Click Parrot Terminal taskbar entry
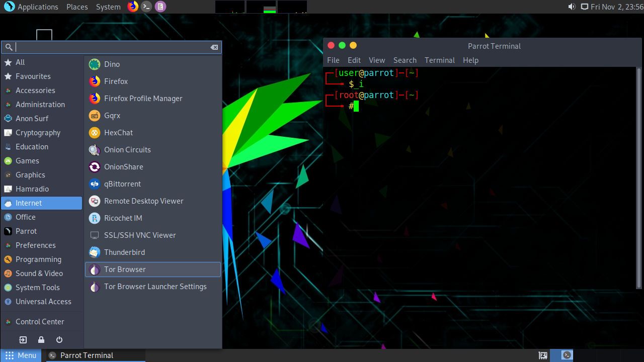 coord(96,355)
